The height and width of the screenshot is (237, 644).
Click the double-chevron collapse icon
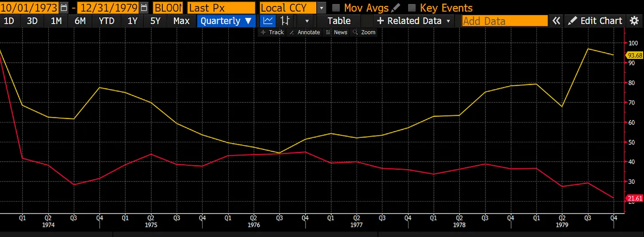pyautogui.click(x=556, y=21)
